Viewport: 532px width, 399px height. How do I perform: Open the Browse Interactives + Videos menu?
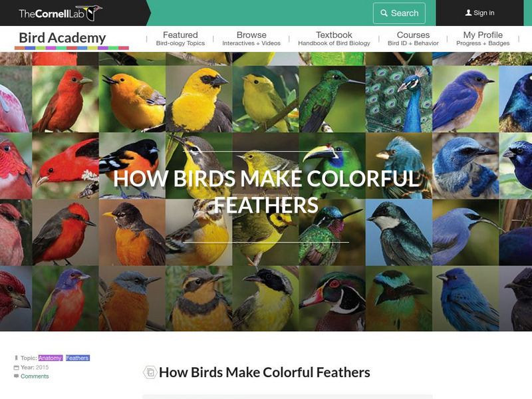tap(251, 39)
